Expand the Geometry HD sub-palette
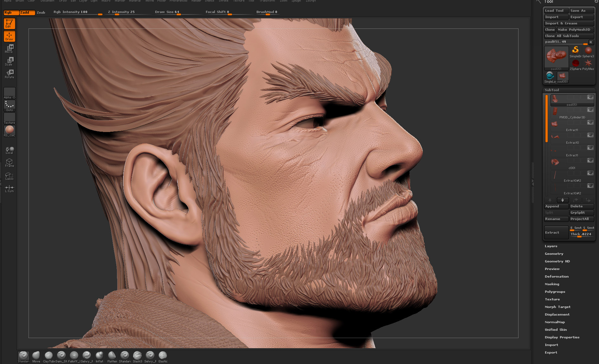The height and width of the screenshot is (364, 599). tap(557, 261)
